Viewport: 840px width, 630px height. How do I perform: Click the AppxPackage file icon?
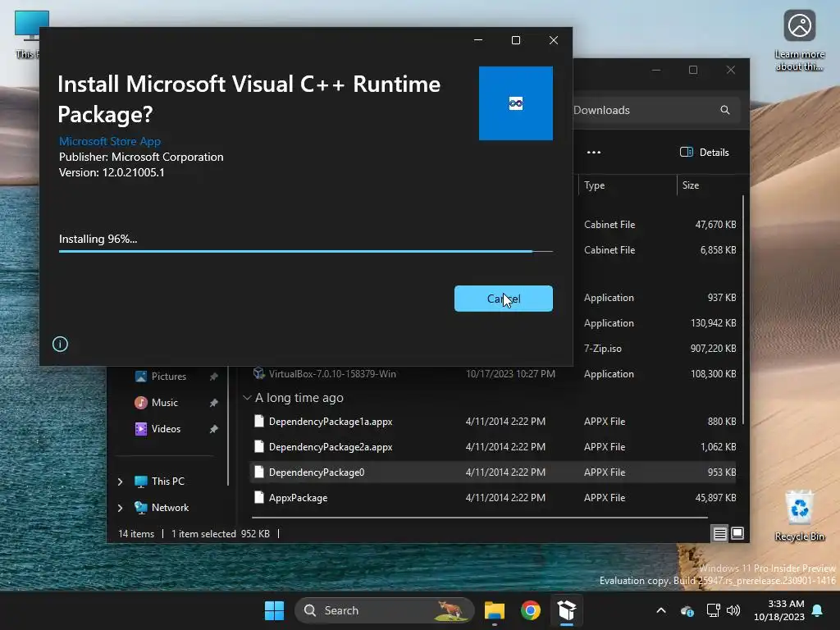(258, 498)
